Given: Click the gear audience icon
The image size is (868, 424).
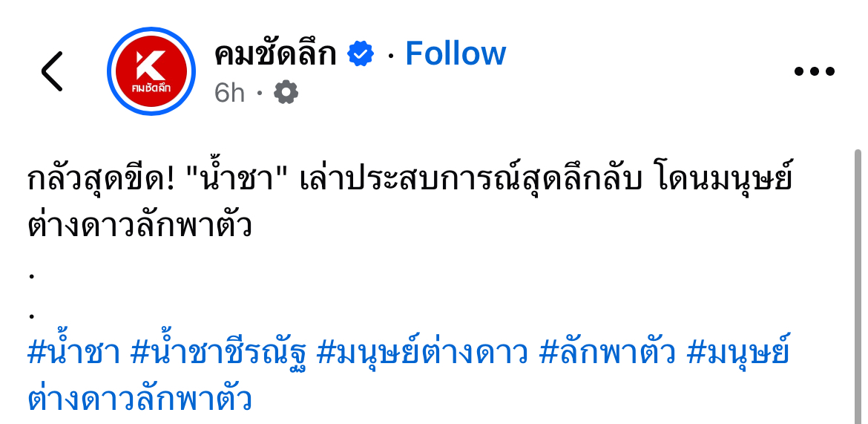Looking at the screenshot, I should 286,93.
